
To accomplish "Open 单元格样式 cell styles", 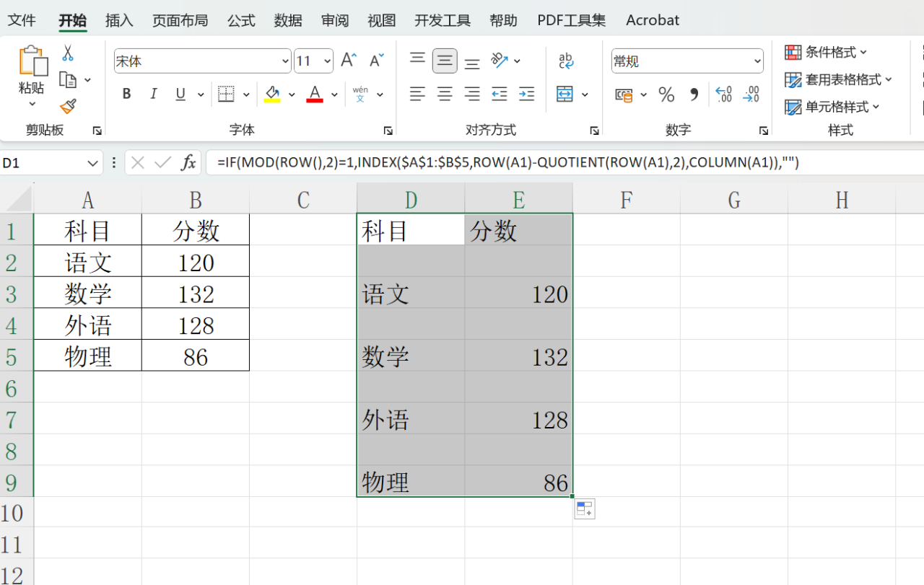I will click(x=833, y=107).
